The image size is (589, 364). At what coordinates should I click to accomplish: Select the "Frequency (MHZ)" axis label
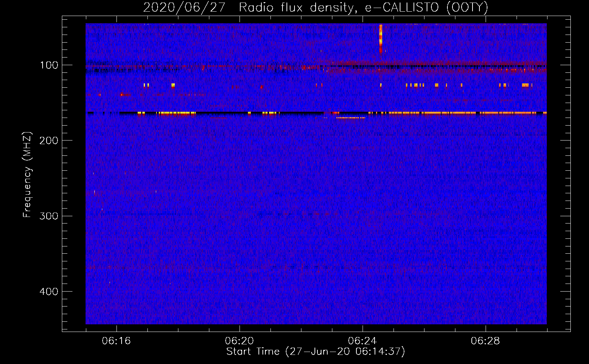click(27, 175)
